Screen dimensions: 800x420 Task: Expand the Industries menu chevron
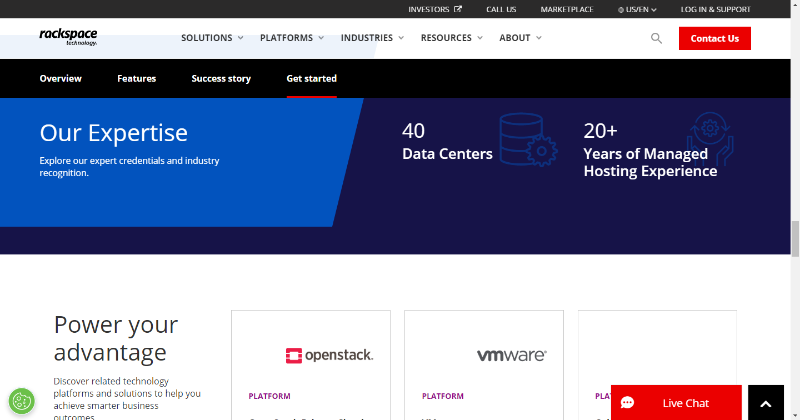coord(401,38)
